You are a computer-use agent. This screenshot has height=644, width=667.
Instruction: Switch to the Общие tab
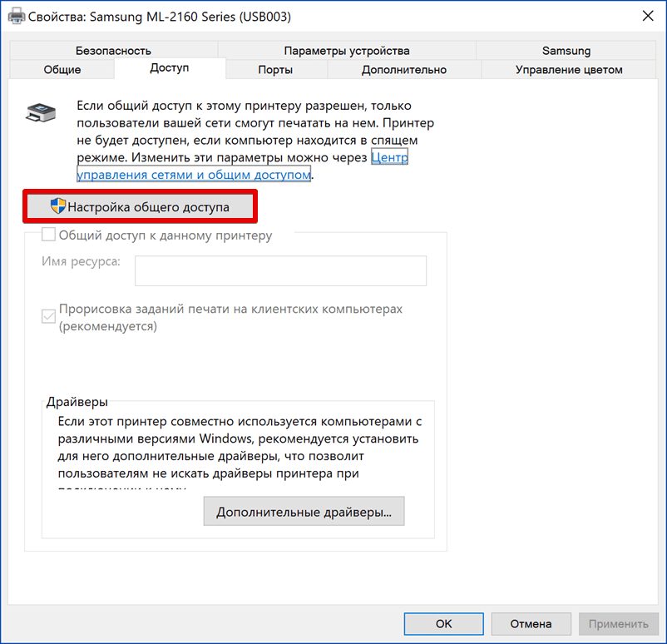[x=62, y=69]
